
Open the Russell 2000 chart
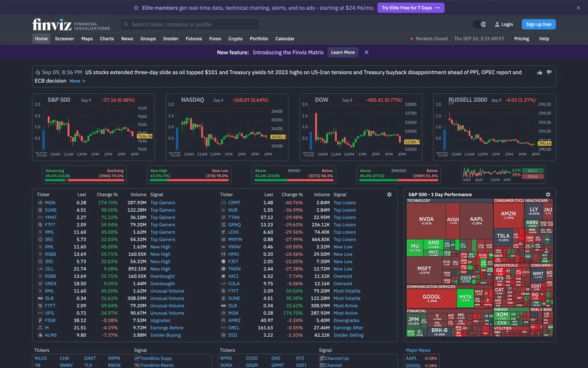[494, 127]
